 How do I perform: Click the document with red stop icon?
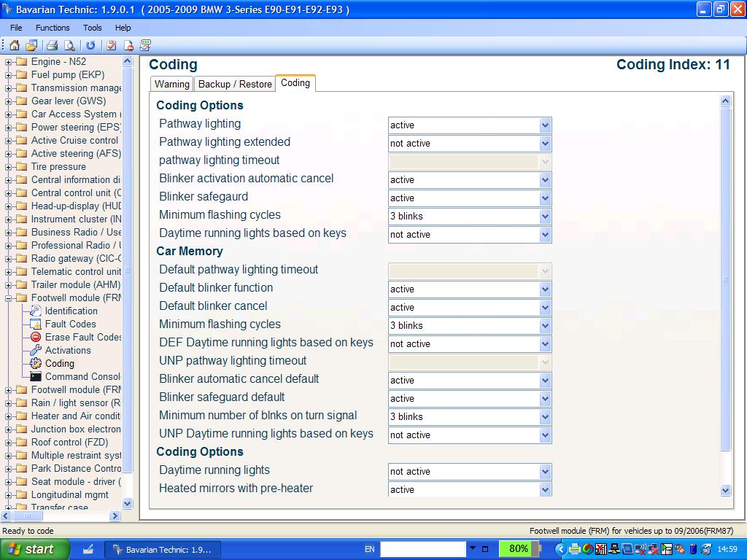128,45
